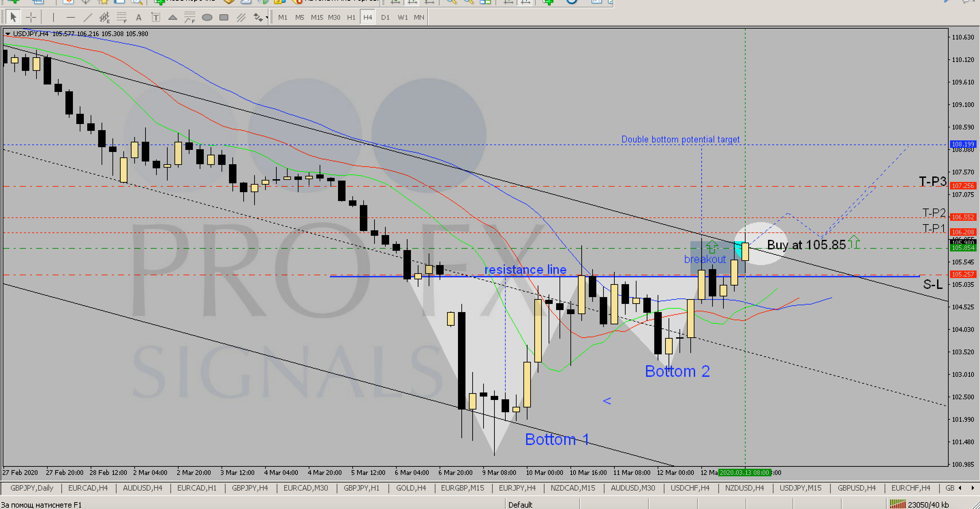Enable the M15 timeframe button

click(x=317, y=17)
